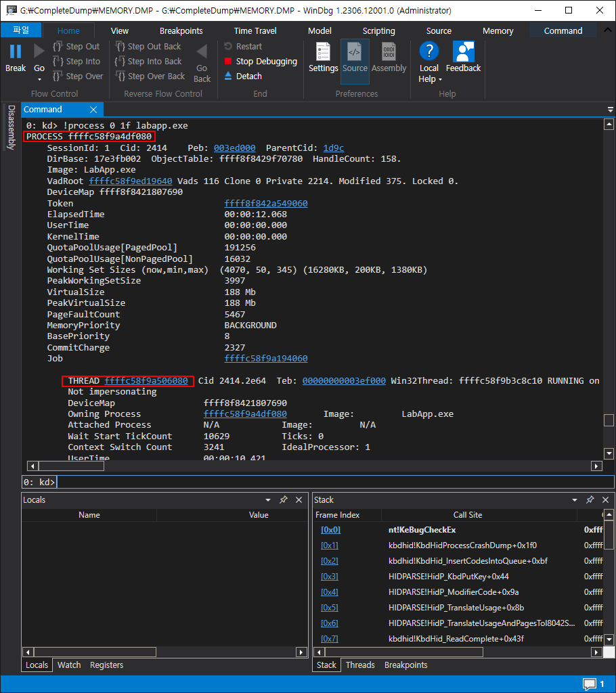The image size is (616, 693).
Task: Click the Call Site column header
Action: (468, 515)
